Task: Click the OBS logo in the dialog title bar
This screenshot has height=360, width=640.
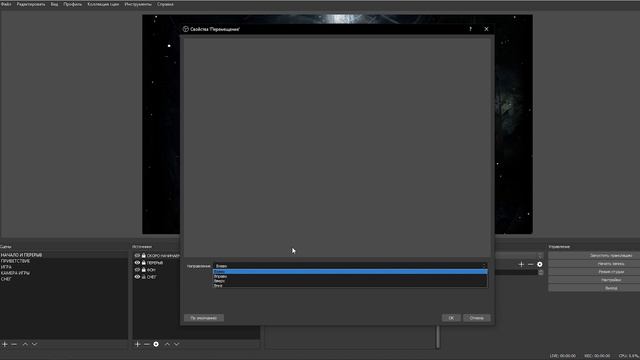Action: 186,29
